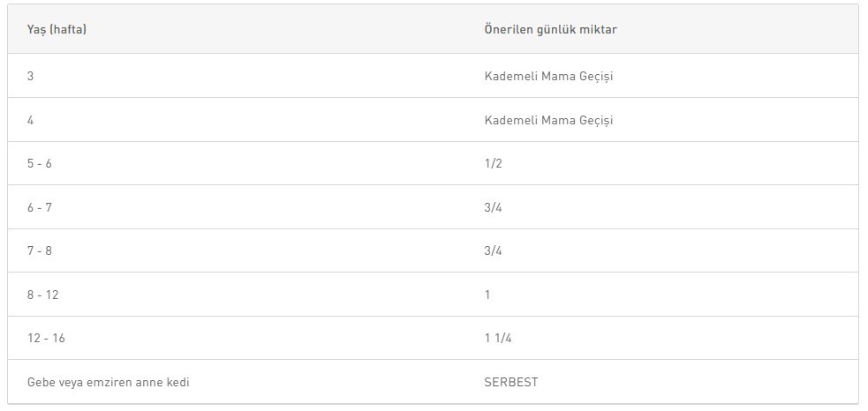This screenshot has height=411, width=868.
Task: Click the 3/4 amount in 6 - 7 row
Action: pyautogui.click(x=494, y=207)
